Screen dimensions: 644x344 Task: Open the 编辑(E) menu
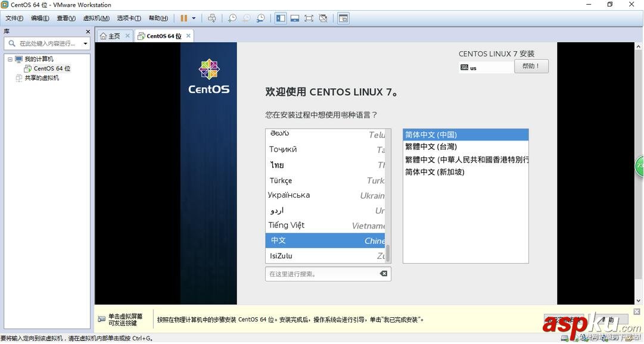(x=40, y=18)
